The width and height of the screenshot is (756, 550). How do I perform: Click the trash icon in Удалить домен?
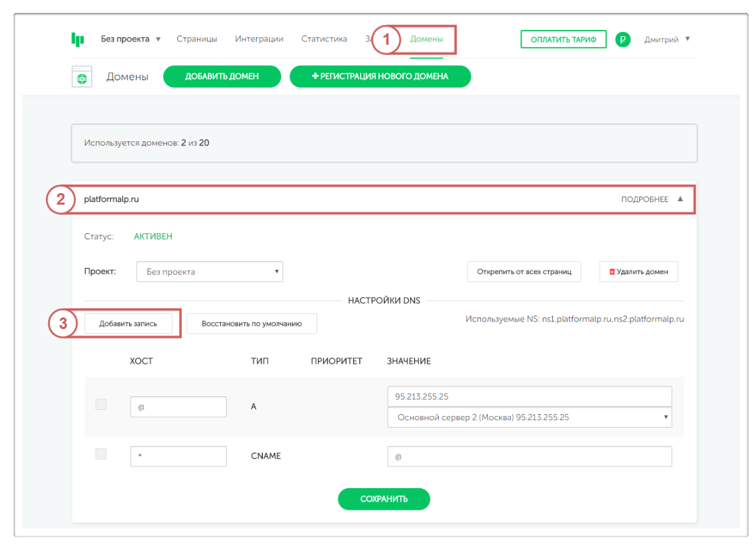pos(612,272)
